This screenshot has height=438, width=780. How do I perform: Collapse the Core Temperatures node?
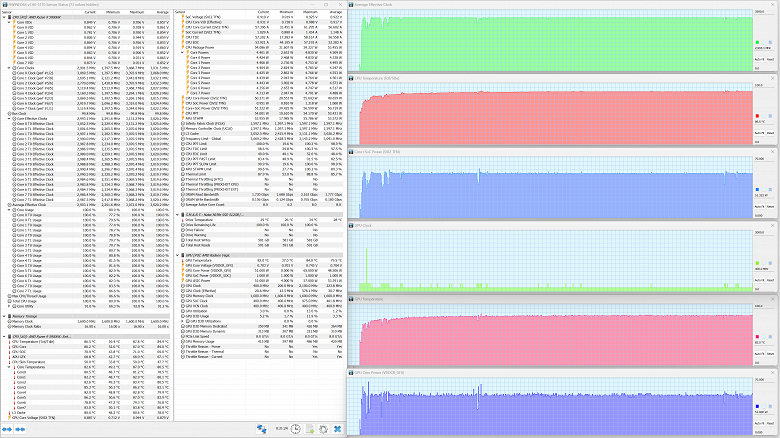pyautogui.click(x=9, y=367)
